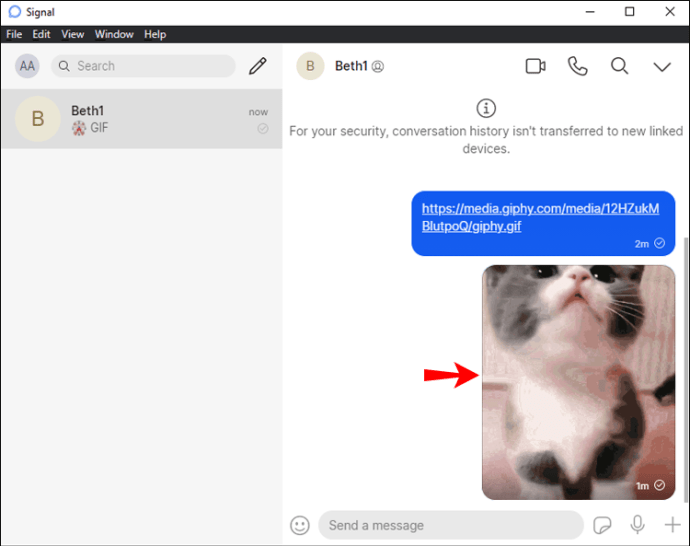Start a video call with Beth1
Image resolution: width=690 pixels, height=546 pixels.
(535, 66)
